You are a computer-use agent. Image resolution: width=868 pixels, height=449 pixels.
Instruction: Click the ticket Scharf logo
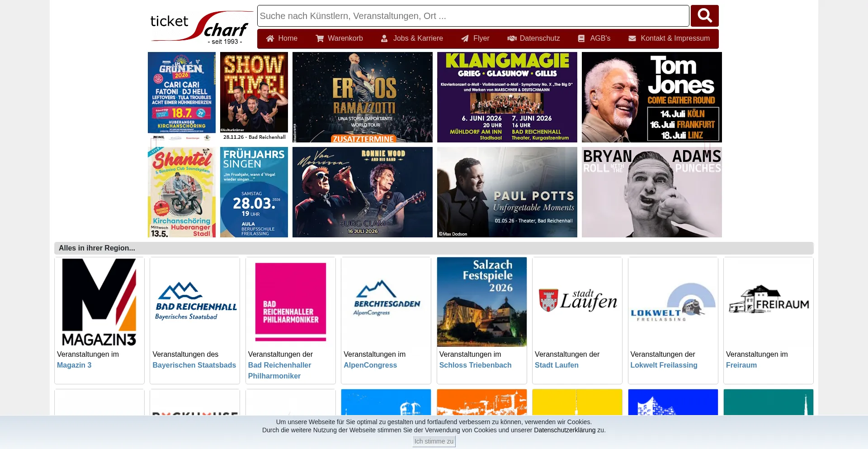pos(201,28)
